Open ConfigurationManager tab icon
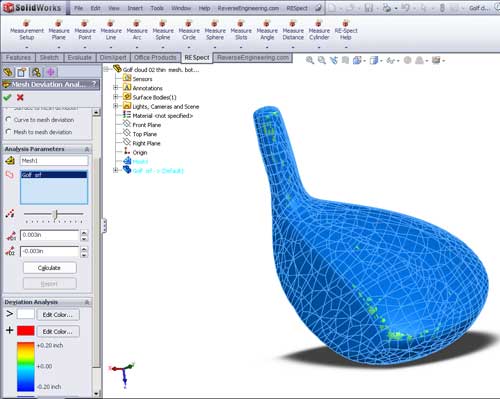The width and height of the screenshot is (500, 399). [36, 72]
